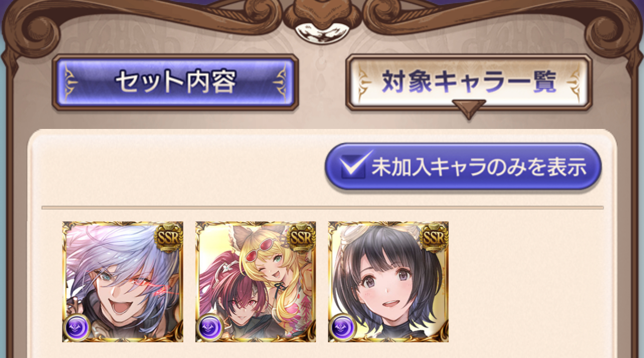
Task: Open the 対象キャラ一覧 tab
Action: click(469, 82)
